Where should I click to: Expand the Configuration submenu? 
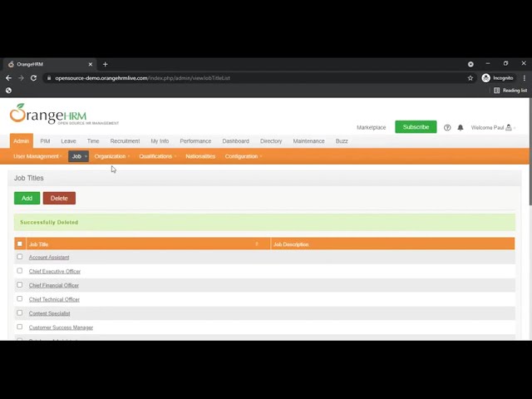tap(243, 156)
